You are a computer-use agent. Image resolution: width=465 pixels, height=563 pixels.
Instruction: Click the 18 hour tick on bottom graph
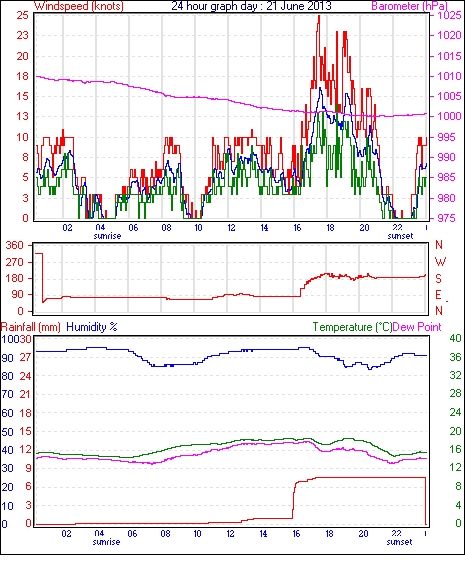tap(329, 534)
